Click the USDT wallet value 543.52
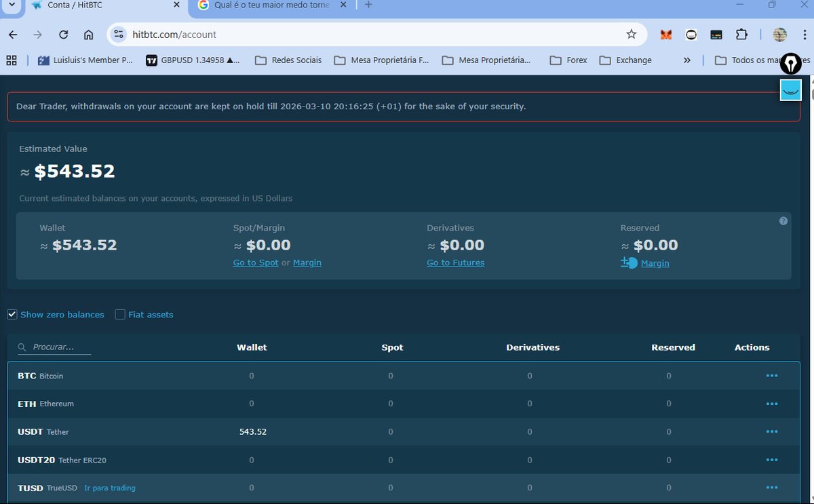This screenshot has height=504, width=814. 253,431
